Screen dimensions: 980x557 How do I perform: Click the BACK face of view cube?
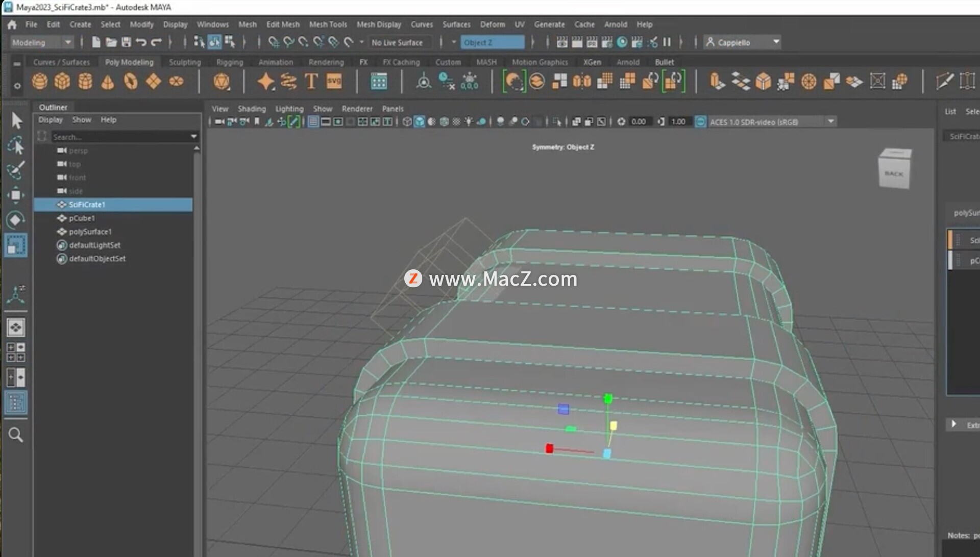coord(894,174)
